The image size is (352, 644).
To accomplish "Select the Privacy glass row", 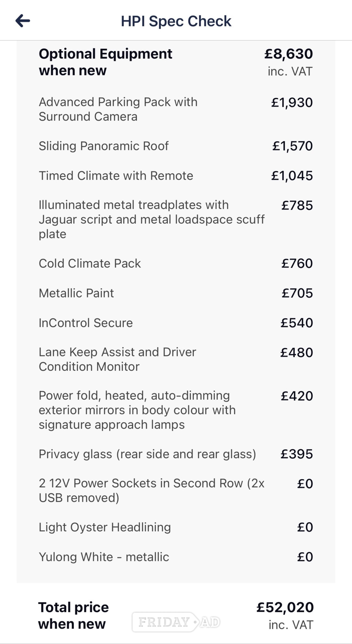I will [x=176, y=454].
